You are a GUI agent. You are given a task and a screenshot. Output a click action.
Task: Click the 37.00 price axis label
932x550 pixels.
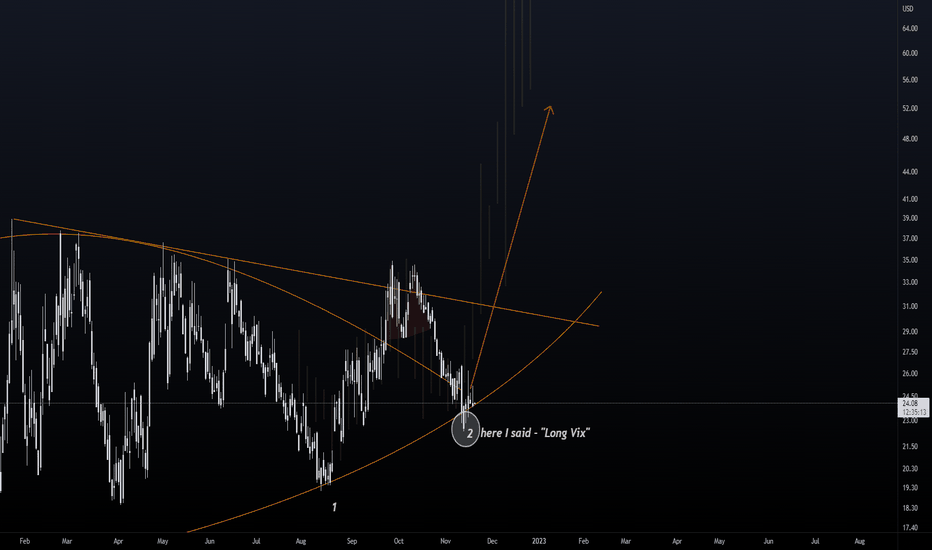point(910,238)
